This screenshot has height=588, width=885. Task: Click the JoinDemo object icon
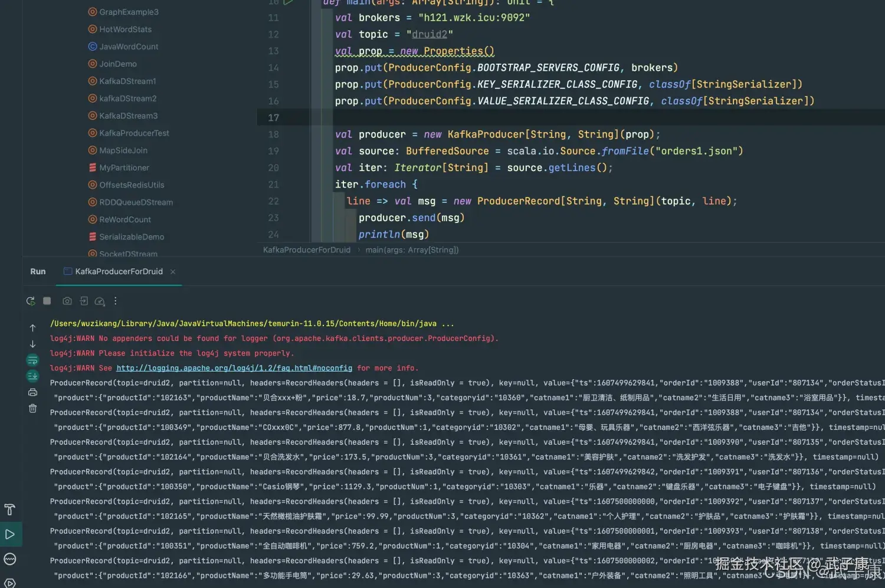coord(93,64)
